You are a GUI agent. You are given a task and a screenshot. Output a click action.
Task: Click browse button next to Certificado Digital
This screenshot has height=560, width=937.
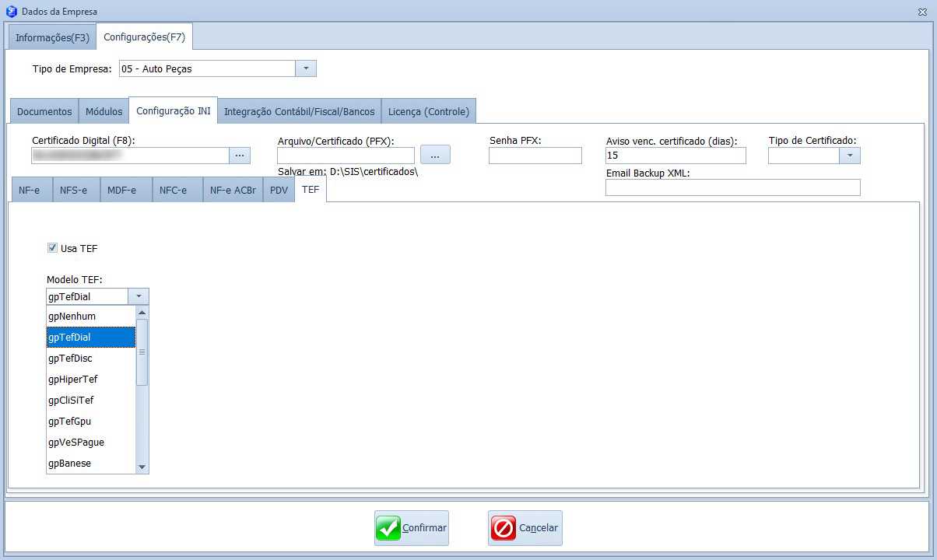(240, 156)
